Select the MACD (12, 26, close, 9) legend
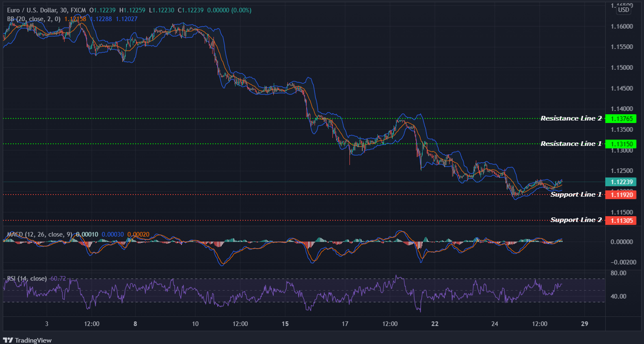Screen dimensions: 644x344 (39, 234)
